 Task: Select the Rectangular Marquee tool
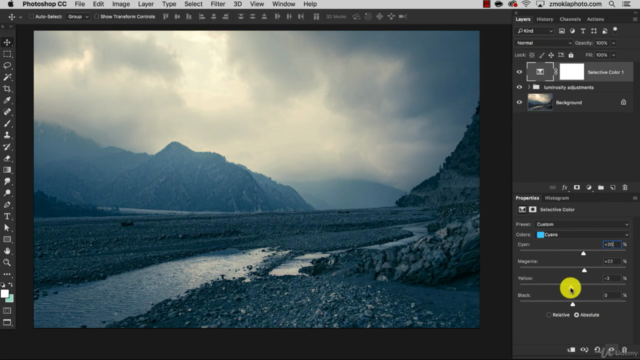point(7,54)
